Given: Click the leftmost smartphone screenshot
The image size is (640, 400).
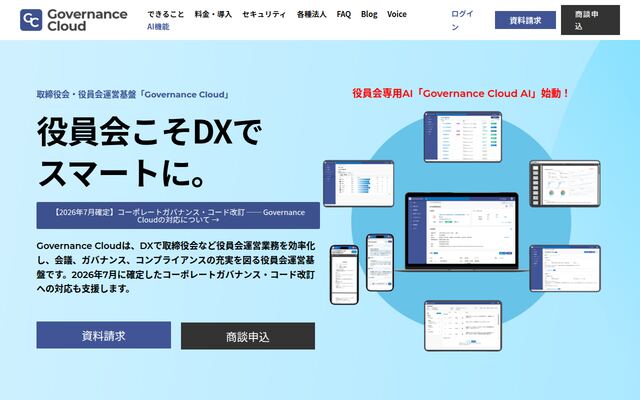Looking at the screenshot, I should tap(344, 275).
